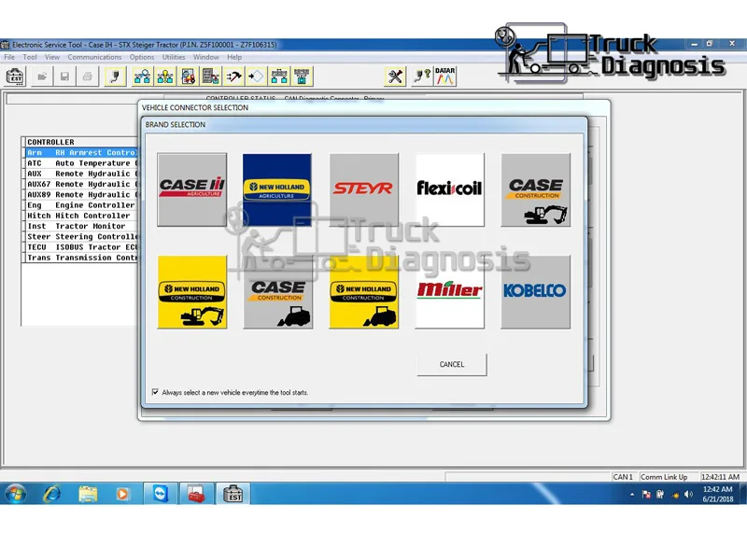Open the Help menu
Screen dimensions: 747x560
pos(234,57)
